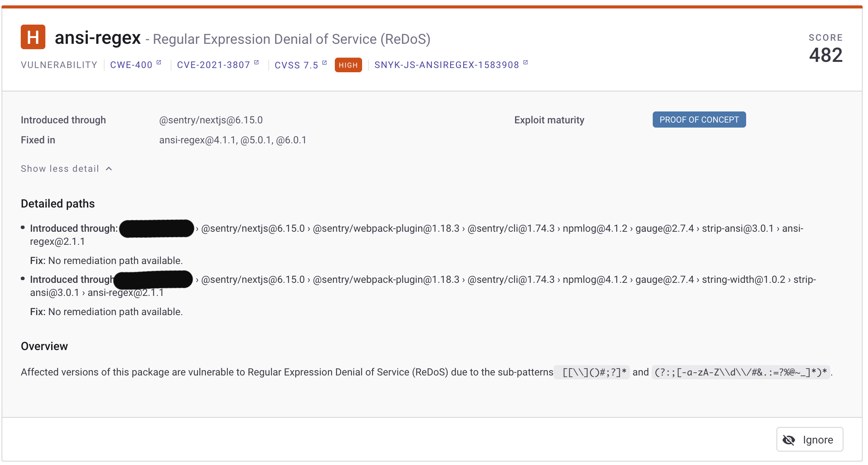Screen dimensions: 868x465
Task: Click the HIGH severity badge
Action: (x=348, y=65)
